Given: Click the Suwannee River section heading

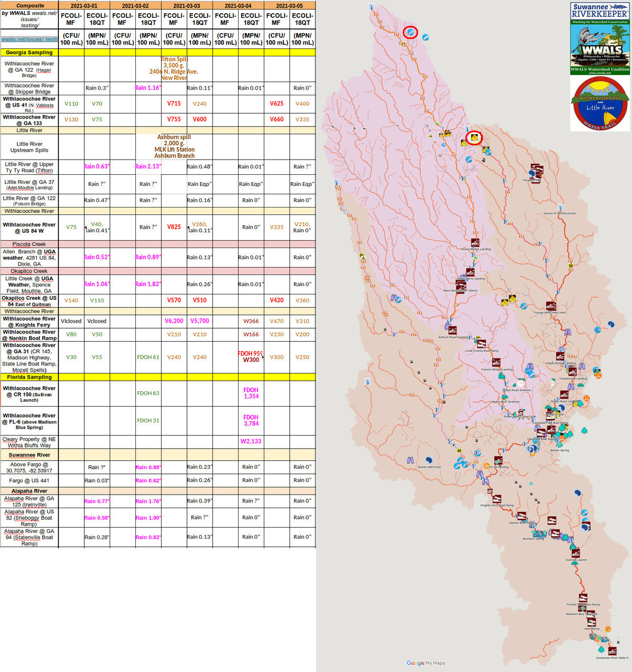Looking at the screenshot, I should [29, 455].
